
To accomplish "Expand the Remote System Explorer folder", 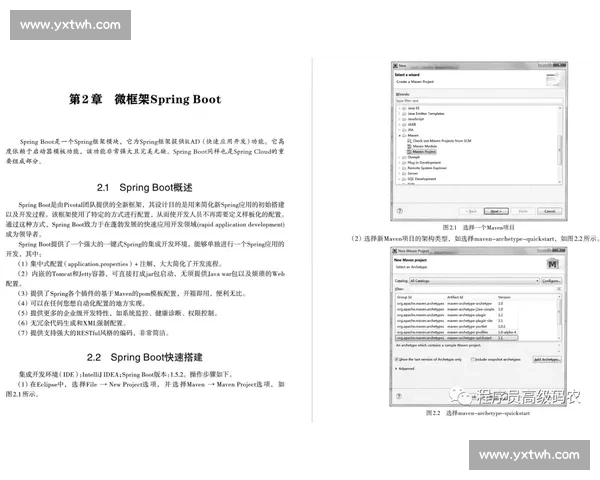I will (x=399, y=168).
